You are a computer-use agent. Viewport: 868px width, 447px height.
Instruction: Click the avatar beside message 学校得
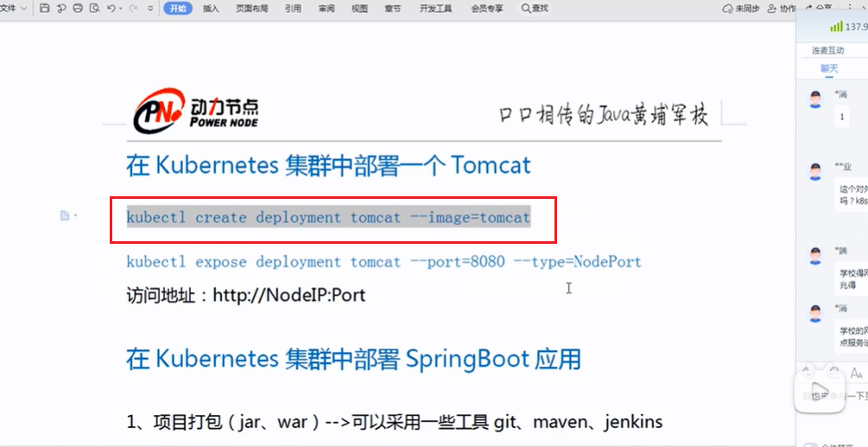814,255
